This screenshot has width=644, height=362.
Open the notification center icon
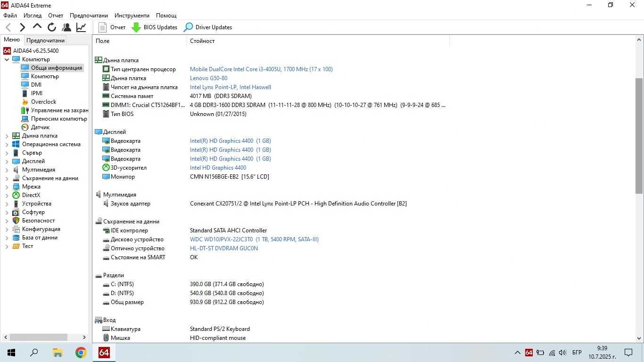coord(628,353)
